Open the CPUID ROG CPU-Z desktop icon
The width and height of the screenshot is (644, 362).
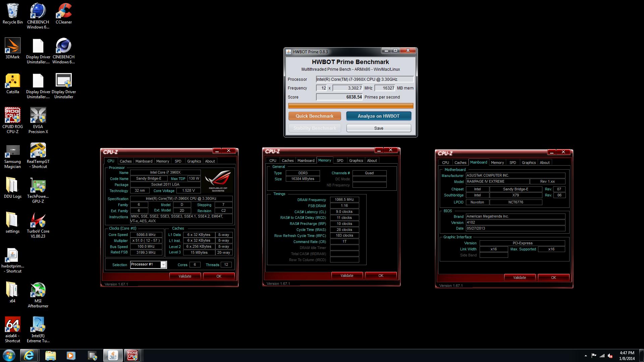(12, 120)
